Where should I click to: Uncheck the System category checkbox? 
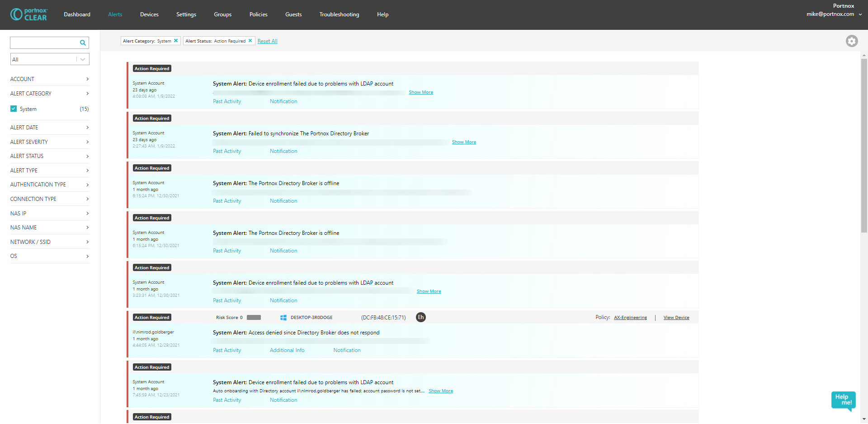click(x=14, y=109)
